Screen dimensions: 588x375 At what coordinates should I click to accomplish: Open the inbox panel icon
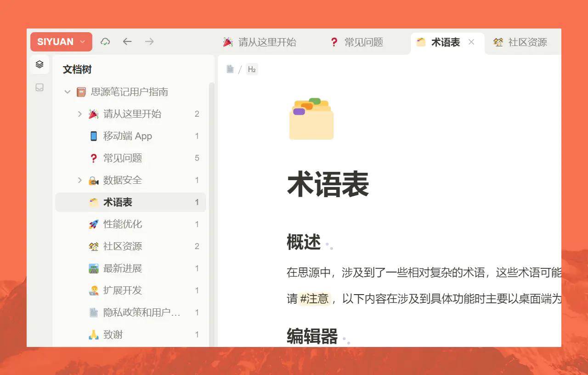pos(40,87)
